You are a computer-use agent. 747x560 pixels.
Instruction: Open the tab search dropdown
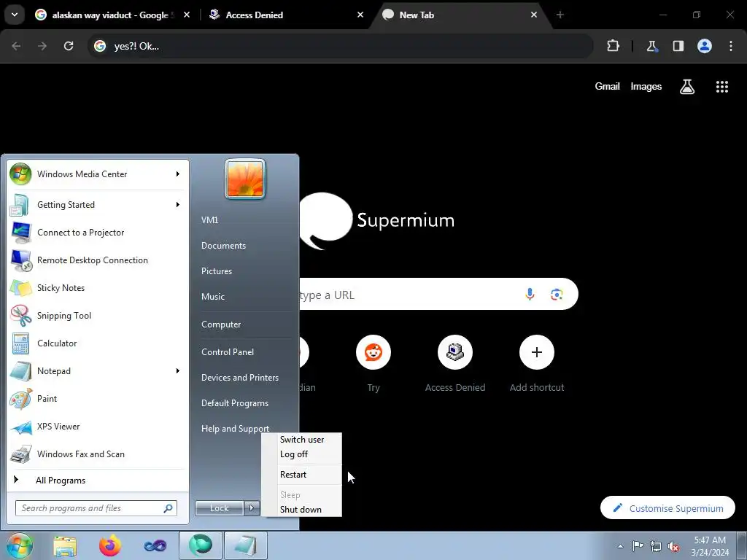(x=15, y=15)
